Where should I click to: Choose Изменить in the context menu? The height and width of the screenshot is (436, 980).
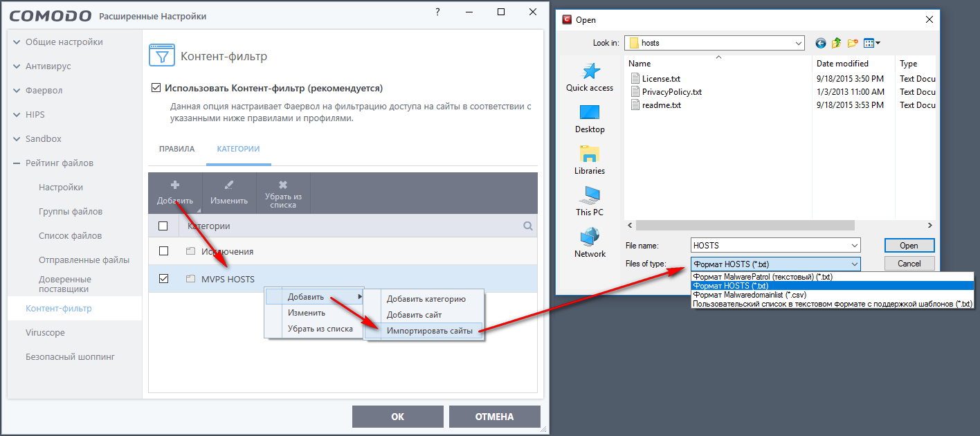click(x=314, y=313)
